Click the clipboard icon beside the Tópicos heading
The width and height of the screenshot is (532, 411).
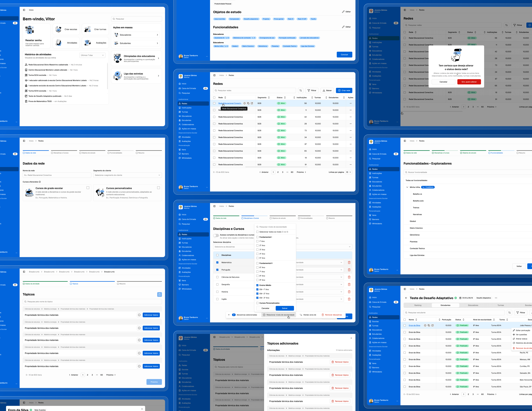(x=159, y=295)
